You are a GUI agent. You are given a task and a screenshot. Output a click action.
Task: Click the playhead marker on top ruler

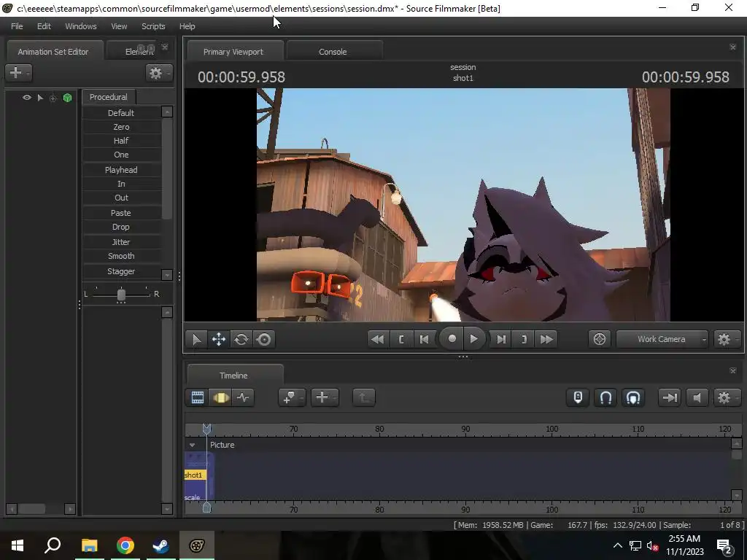[x=206, y=429]
